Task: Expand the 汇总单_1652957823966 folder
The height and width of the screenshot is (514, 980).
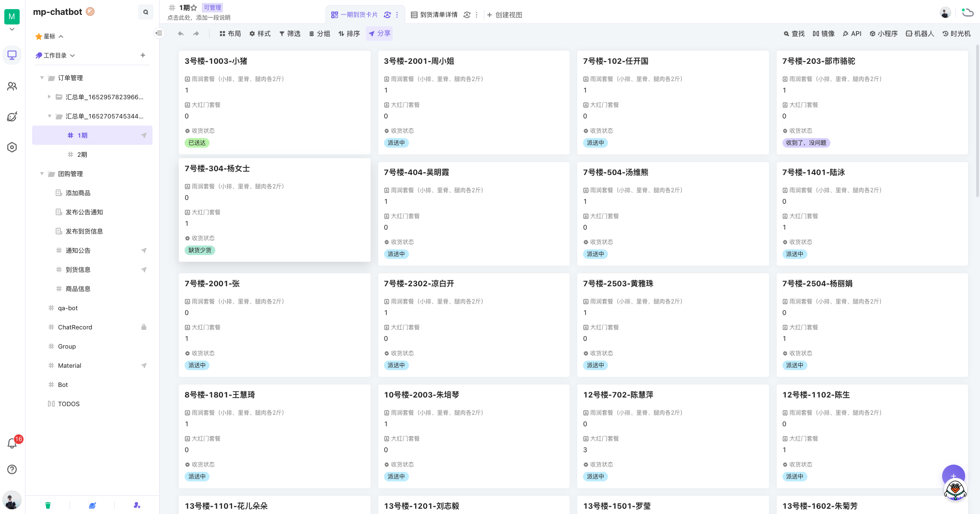Action: tap(49, 97)
